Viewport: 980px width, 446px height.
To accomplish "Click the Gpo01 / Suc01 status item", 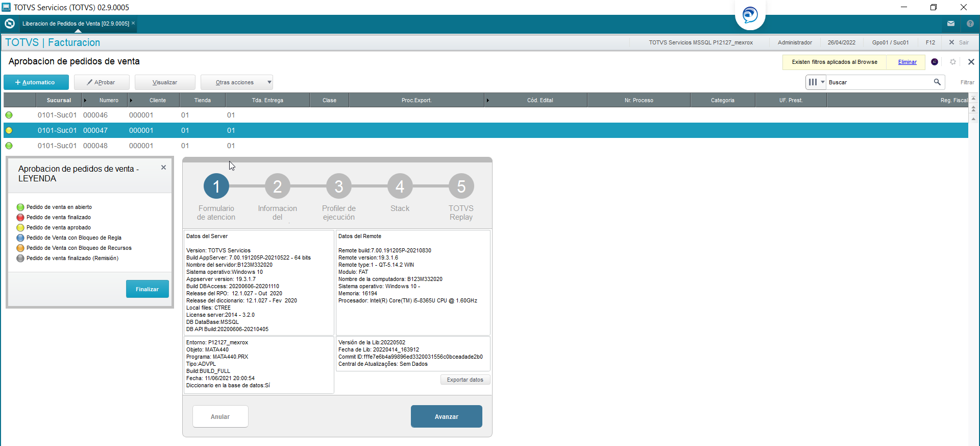I will 891,42.
